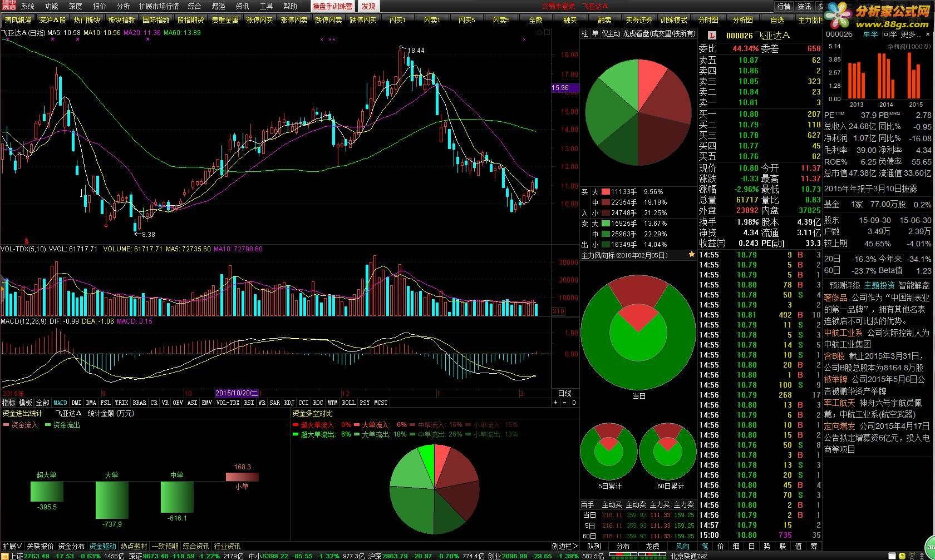Select 国际指数 toolbar button
Viewport: 935px width, 560px height.
pos(156,20)
